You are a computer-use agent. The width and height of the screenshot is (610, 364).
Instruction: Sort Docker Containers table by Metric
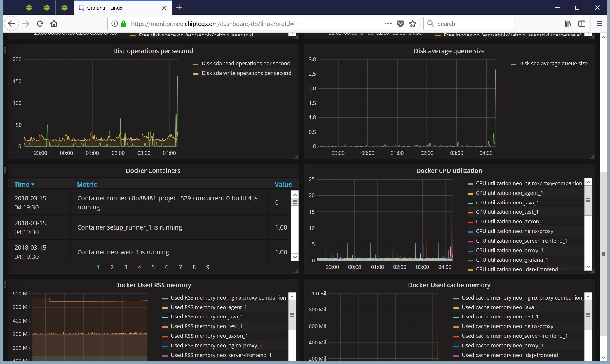pyautogui.click(x=87, y=184)
